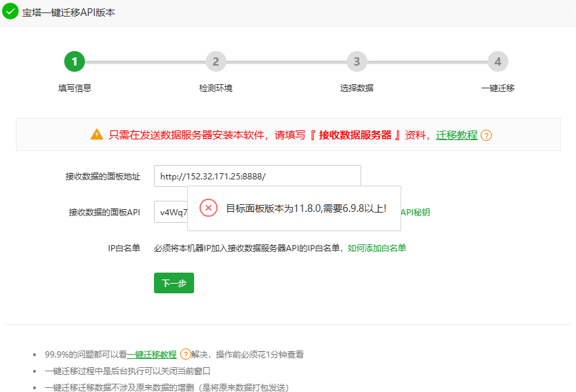Screen dimensions: 576x392
Task: Click the 检测环境 step label
Action: tap(215, 88)
